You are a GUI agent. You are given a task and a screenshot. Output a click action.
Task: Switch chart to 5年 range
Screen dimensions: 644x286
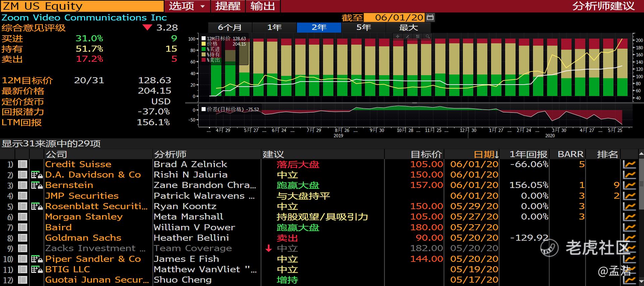coord(364,28)
